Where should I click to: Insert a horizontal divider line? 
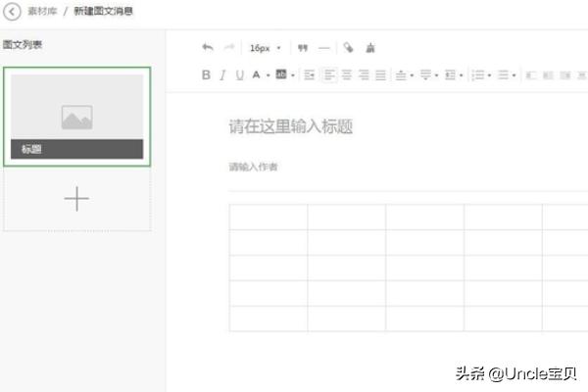click(x=324, y=48)
